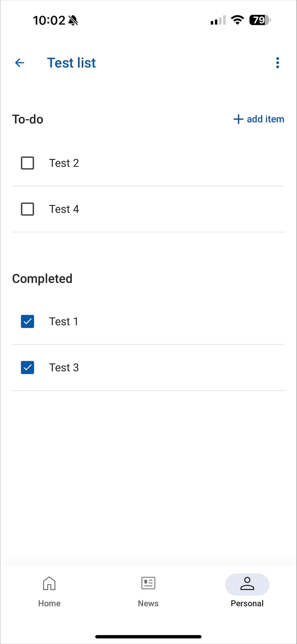
Task: Switch to the Home tab label
Action: (49, 603)
